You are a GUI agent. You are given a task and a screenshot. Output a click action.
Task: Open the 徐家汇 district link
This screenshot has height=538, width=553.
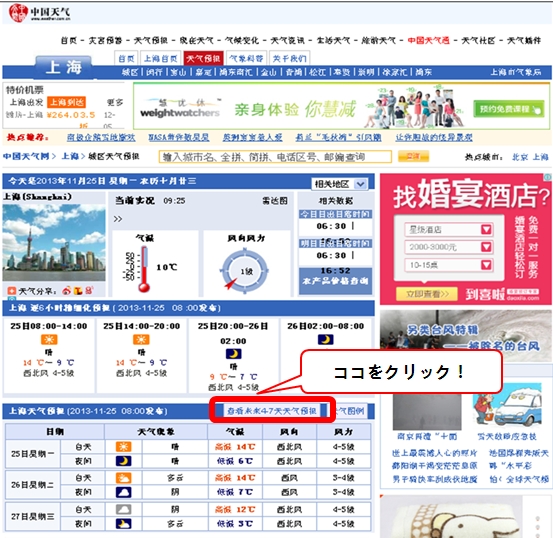tap(394, 72)
